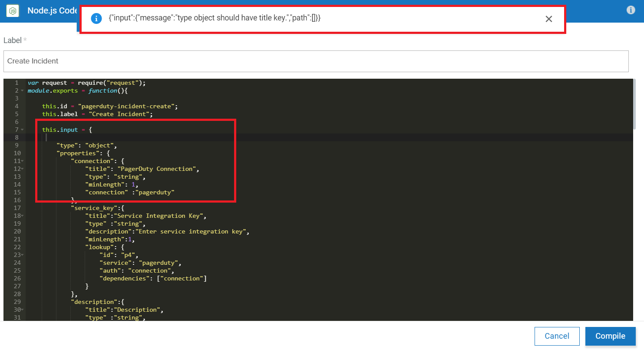
Task: Click this.input on line 7
Action: [x=60, y=130]
